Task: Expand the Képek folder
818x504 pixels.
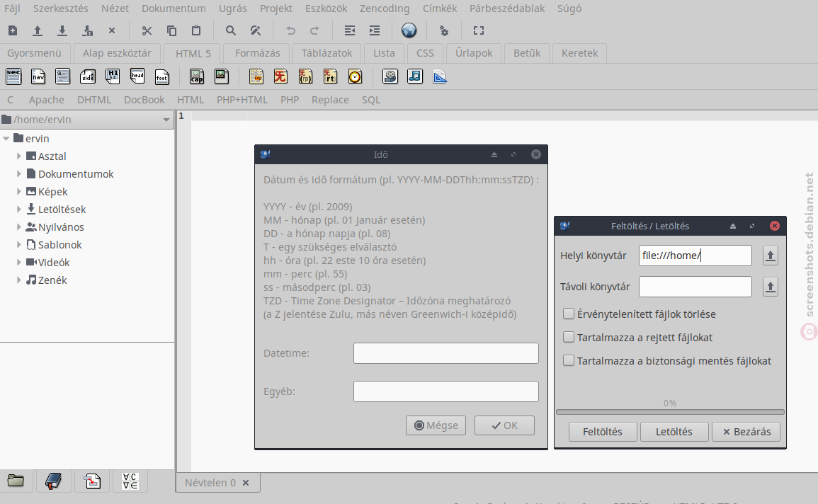Action: 19,192
